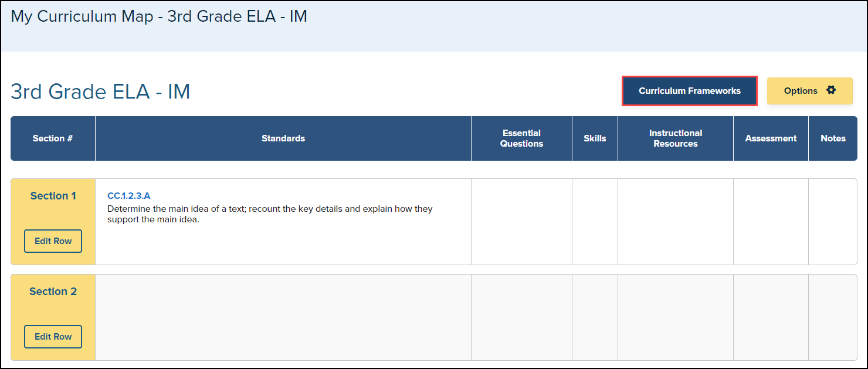Select the Assessment column header

[x=771, y=138]
